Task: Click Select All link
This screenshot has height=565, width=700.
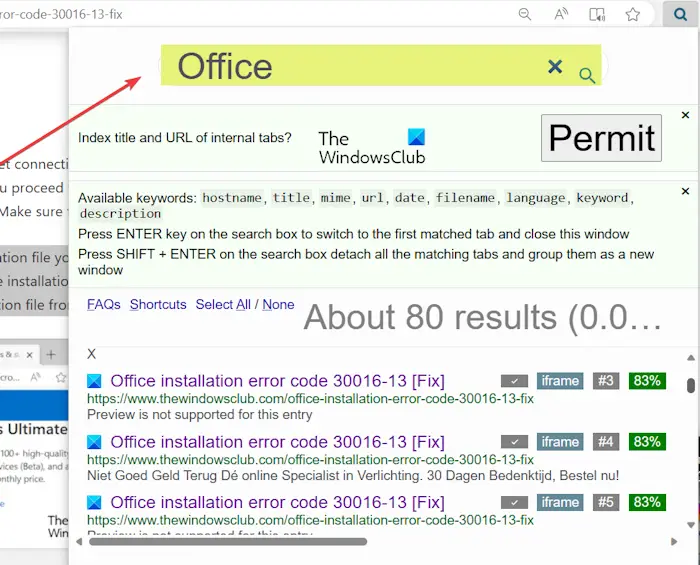Action: pos(223,304)
